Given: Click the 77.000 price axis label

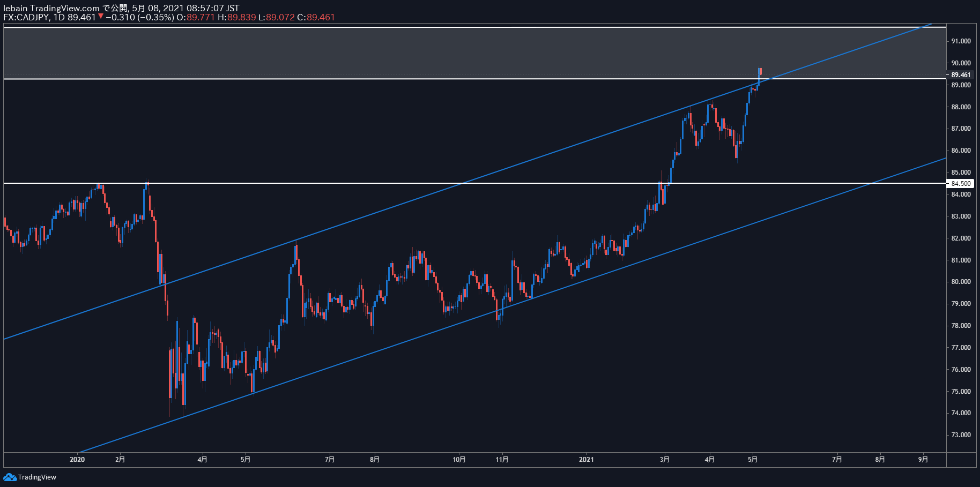Looking at the screenshot, I should 961,348.
